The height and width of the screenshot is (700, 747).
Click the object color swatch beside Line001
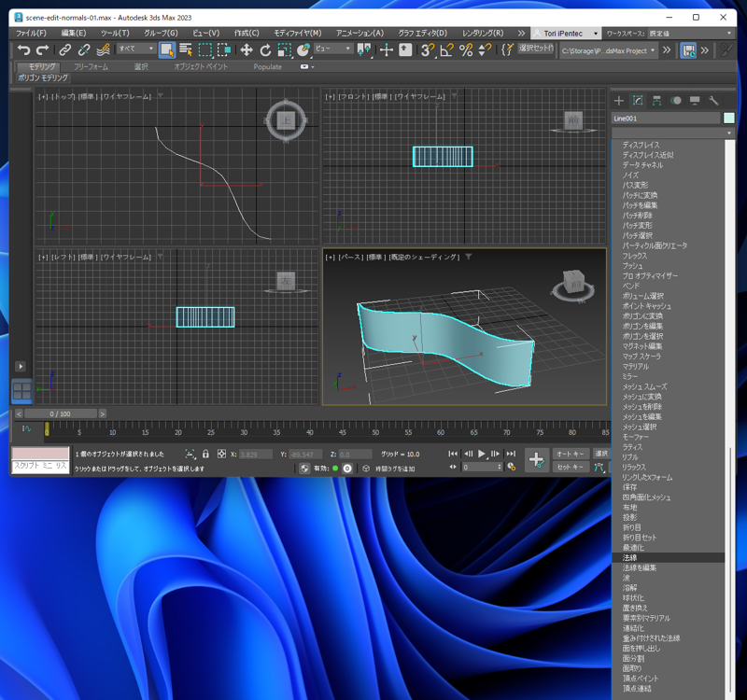pos(729,119)
